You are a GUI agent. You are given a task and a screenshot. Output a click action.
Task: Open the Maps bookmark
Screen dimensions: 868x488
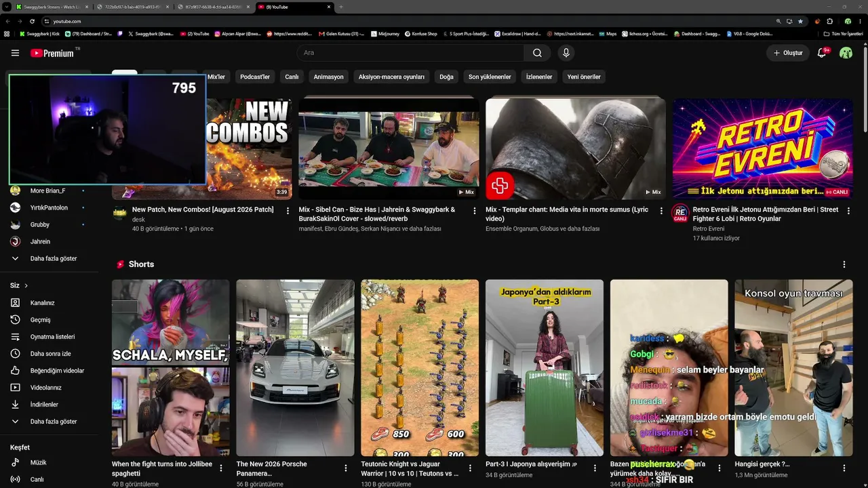(x=608, y=33)
